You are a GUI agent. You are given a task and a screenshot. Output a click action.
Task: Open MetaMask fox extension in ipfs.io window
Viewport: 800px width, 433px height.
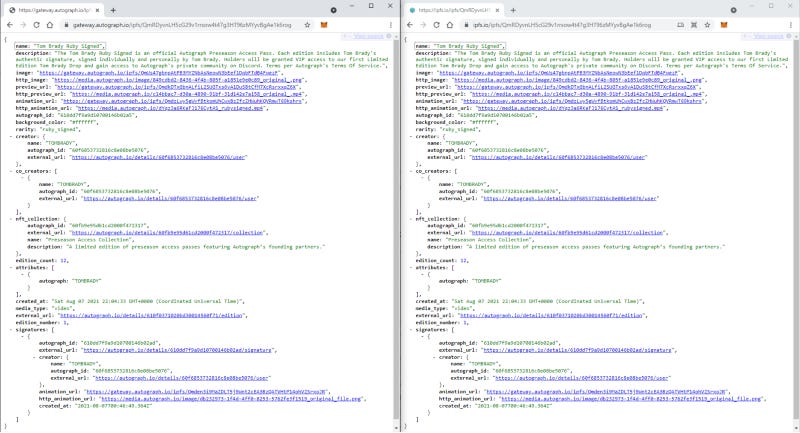click(723, 24)
